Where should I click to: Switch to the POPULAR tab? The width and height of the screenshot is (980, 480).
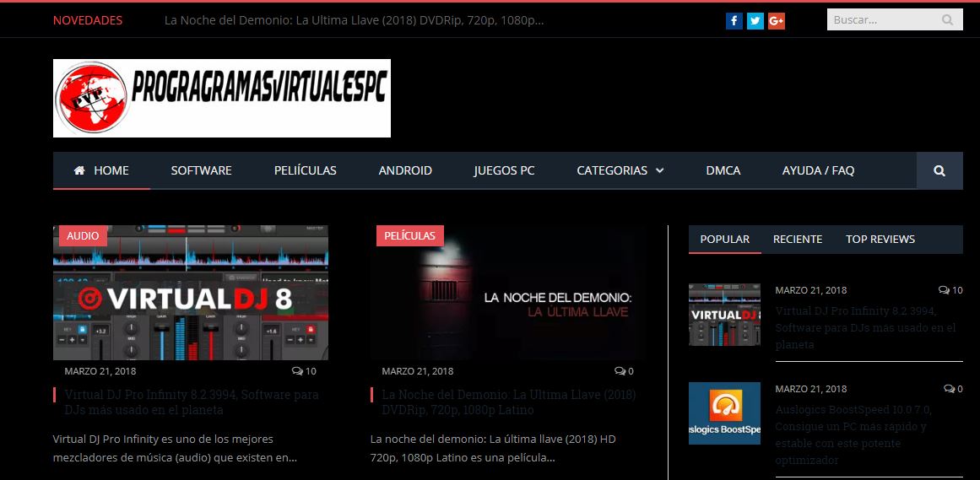[725, 240]
